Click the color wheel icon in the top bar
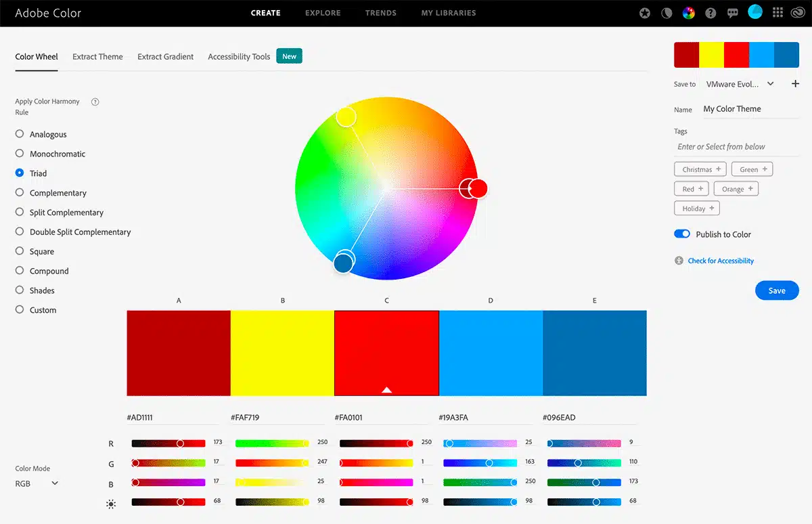Screen dimensions: 812x524 click(688, 13)
